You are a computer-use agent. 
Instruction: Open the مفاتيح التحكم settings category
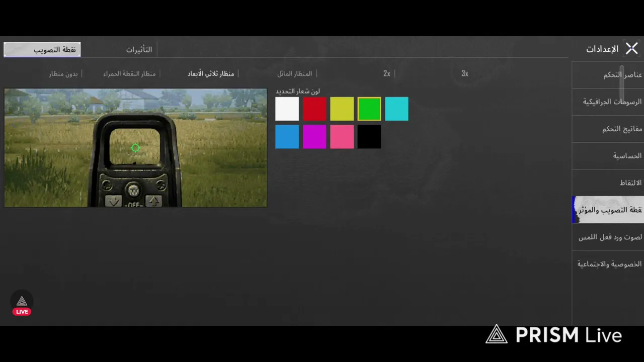click(608, 129)
